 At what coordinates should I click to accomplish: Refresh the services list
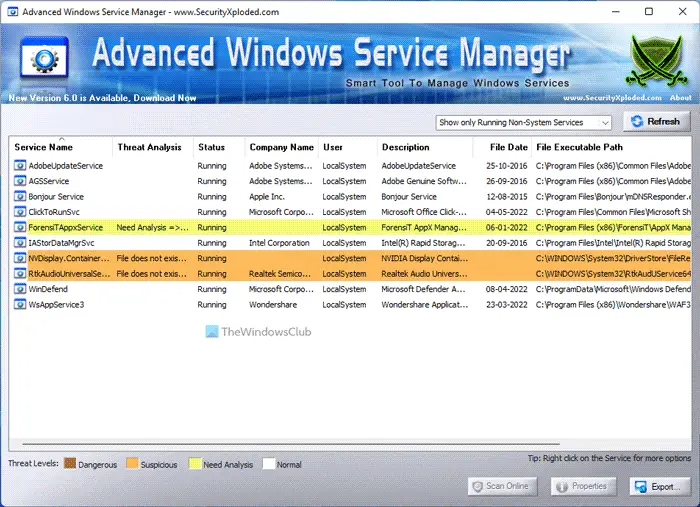point(657,121)
